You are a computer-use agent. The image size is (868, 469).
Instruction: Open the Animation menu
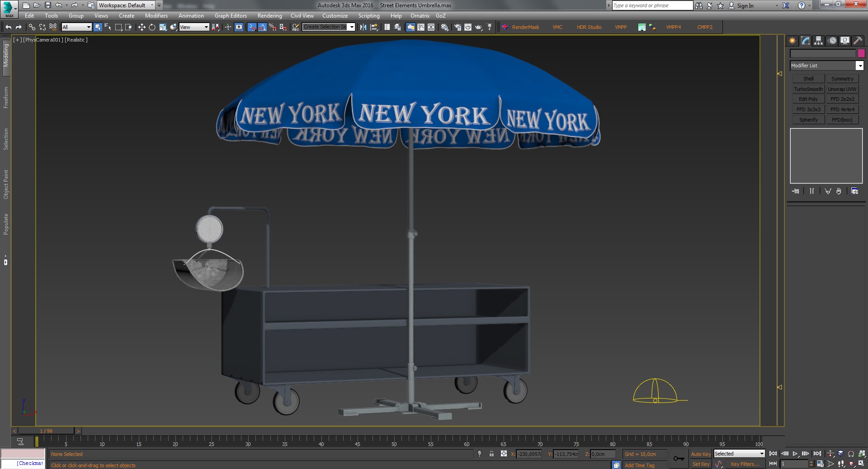coord(191,16)
